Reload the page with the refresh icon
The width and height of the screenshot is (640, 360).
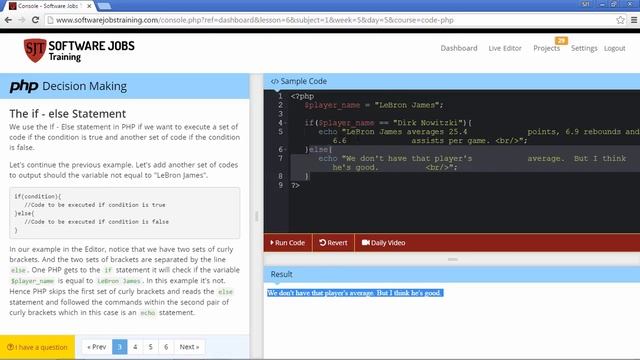pos(36,20)
